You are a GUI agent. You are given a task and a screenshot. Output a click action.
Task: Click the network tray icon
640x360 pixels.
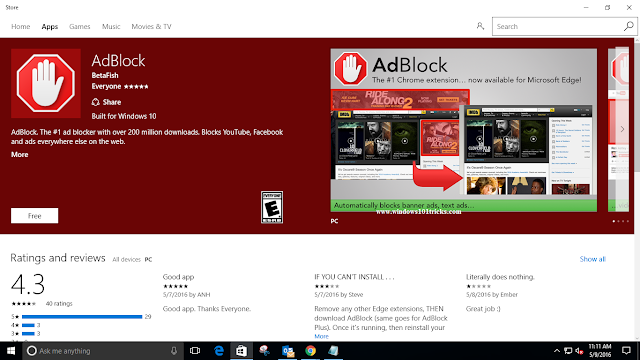[568, 351]
